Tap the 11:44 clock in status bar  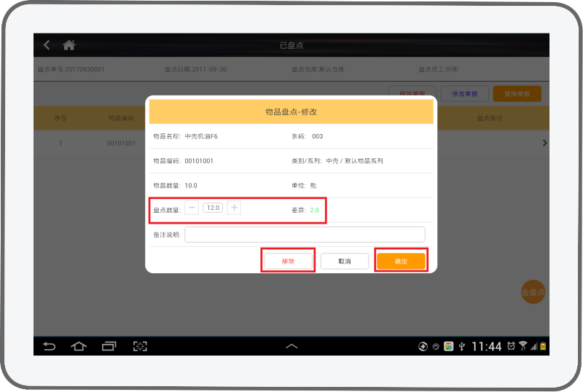487,346
